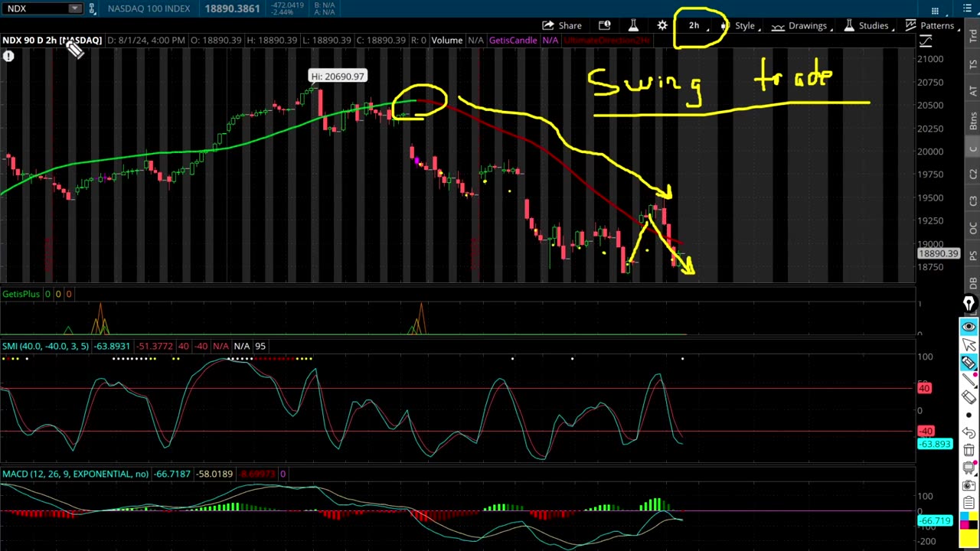Click the undo arrow in annotation toolbar
Screen dimensions: 980x551
[x=969, y=432]
